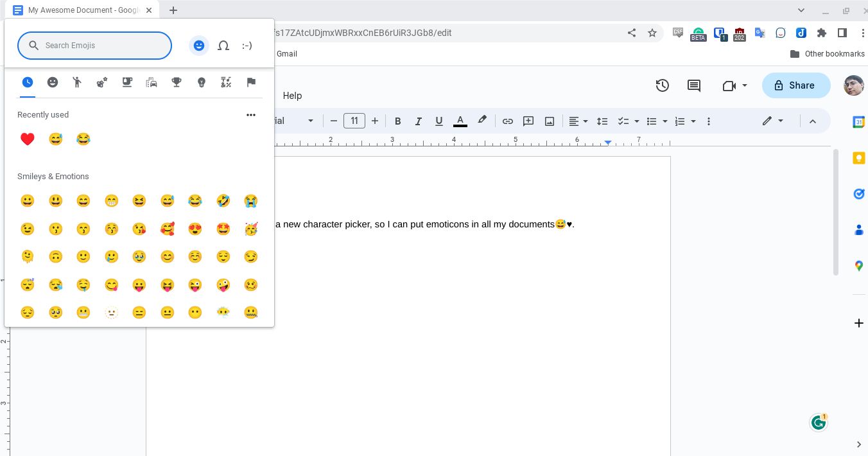Open the Travel & Places emoji category

[152, 82]
